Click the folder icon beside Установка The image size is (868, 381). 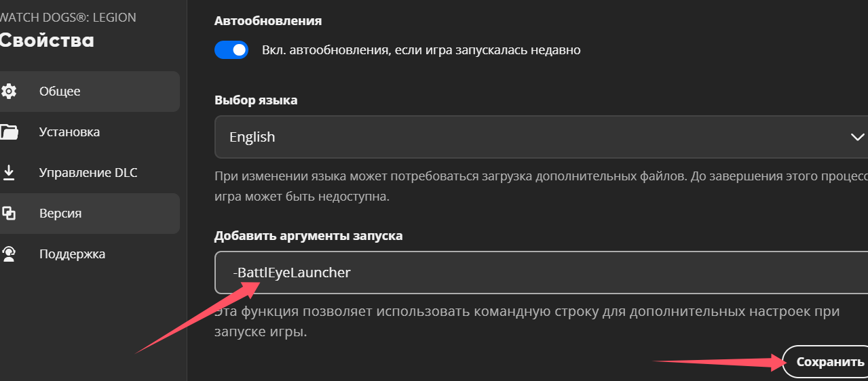8,132
